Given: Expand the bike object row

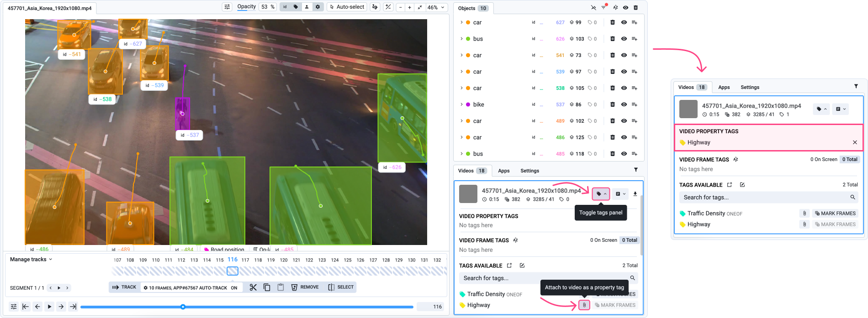Looking at the screenshot, I should coord(461,104).
